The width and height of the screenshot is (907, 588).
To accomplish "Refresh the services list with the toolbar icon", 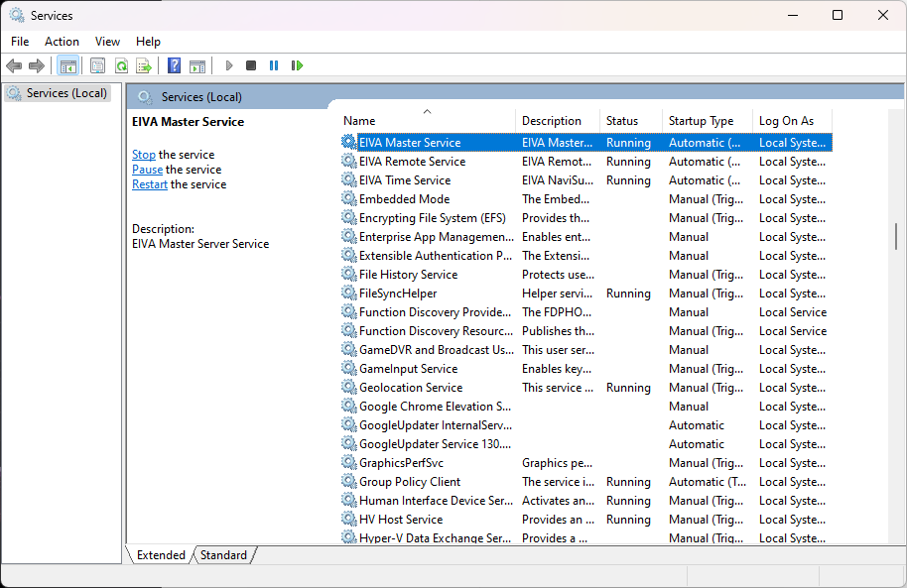I will (121, 65).
